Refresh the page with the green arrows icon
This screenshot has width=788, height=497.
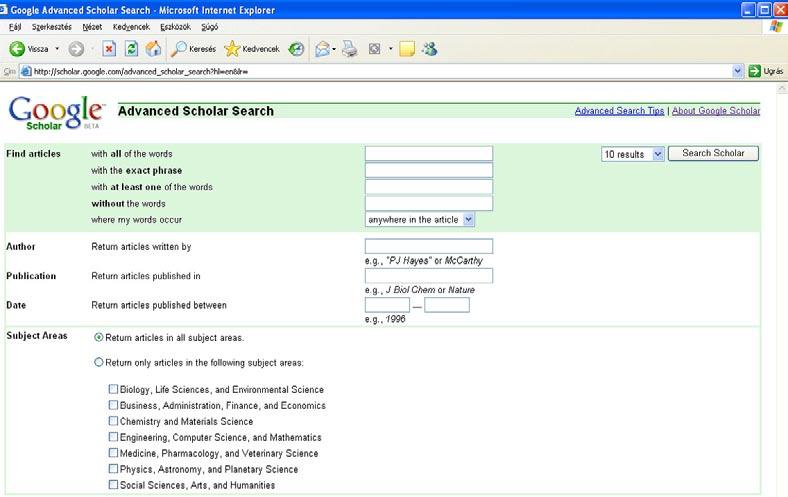[x=131, y=49]
